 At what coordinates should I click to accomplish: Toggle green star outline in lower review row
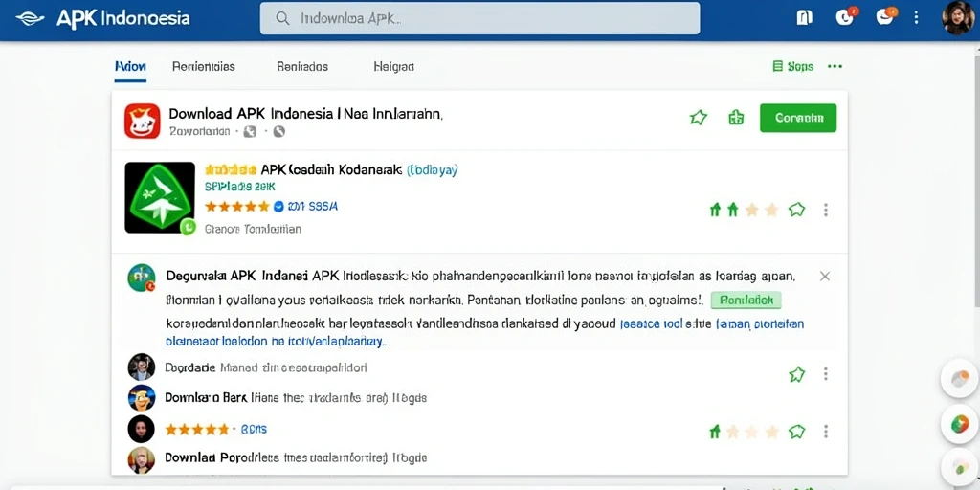tap(796, 432)
